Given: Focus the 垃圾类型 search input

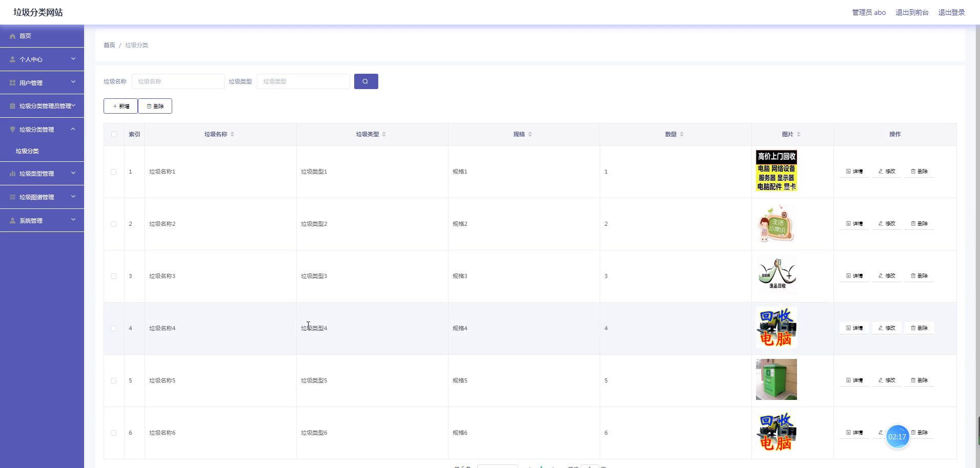Looking at the screenshot, I should 303,81.
